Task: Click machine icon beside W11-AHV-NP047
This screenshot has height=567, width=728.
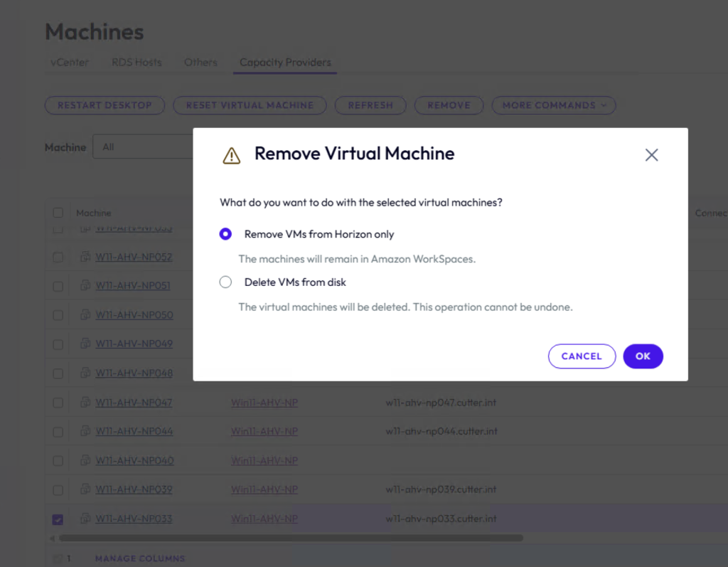Action: pos(85,403)
